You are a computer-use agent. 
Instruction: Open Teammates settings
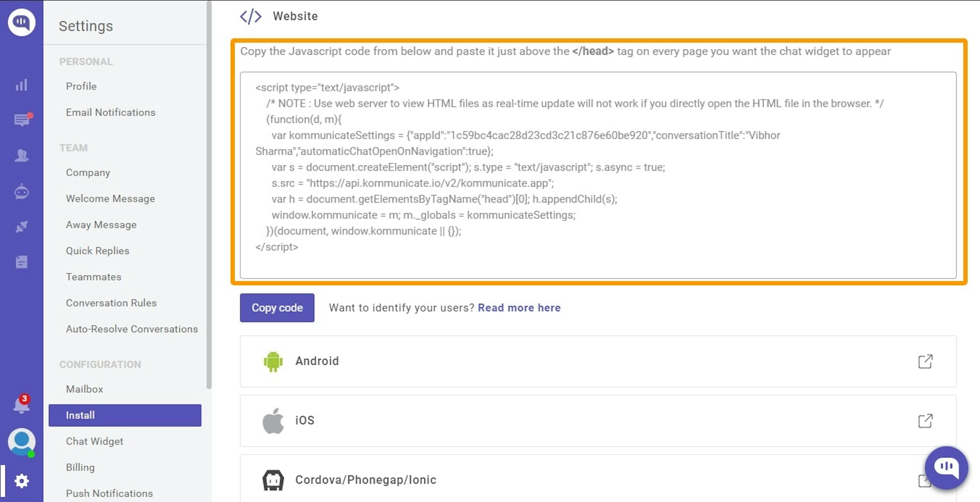(x=94, y=277)
